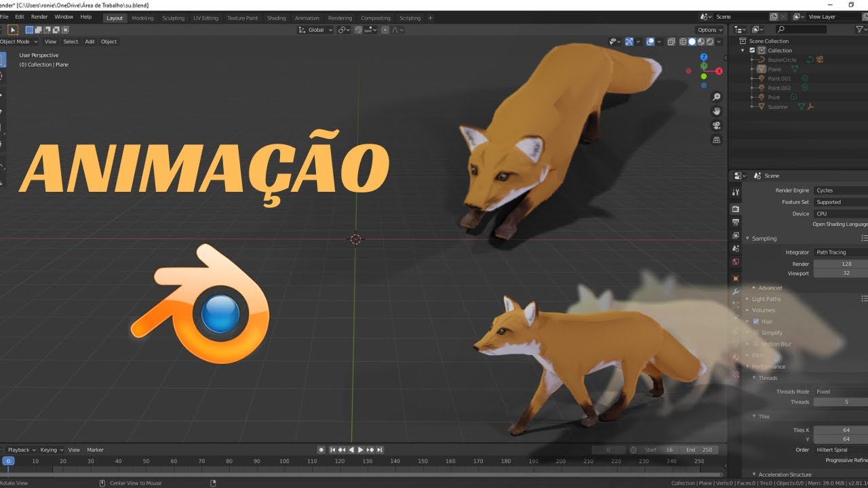The height and width of the screenshot is (488, 868).
Task: Switch to the Modeling workspace tab
Action: click(x=142, y=18)
